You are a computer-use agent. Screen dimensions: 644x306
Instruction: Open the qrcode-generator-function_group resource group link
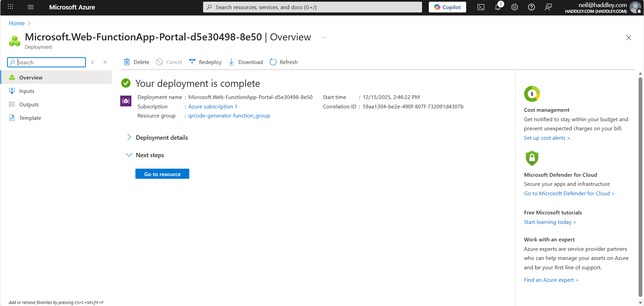pyautogui.click(x=229, y=115)
